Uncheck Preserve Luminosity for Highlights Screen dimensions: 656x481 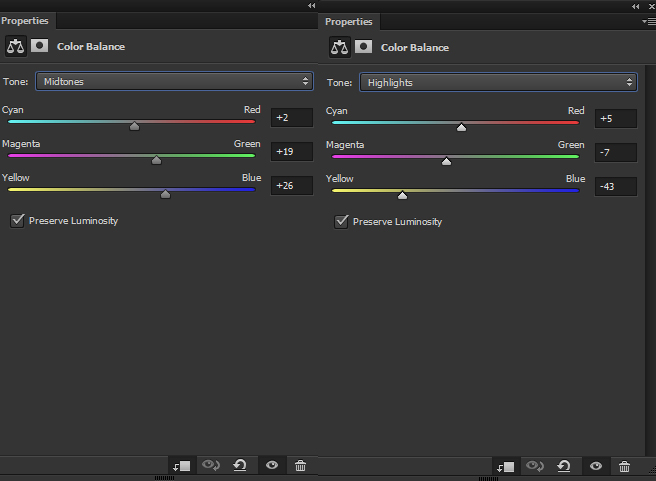341,221
